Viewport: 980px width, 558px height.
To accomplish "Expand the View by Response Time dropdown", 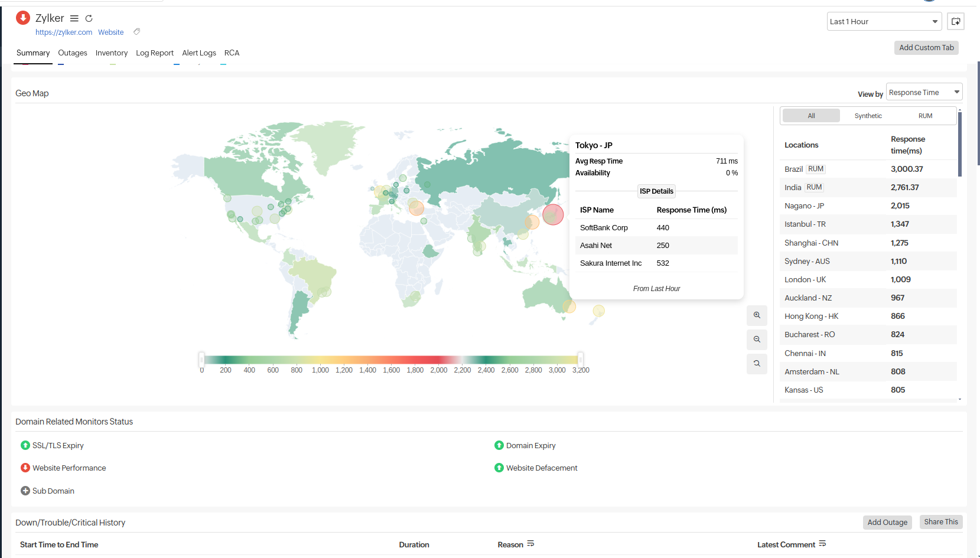I will [x=924, y=92].
